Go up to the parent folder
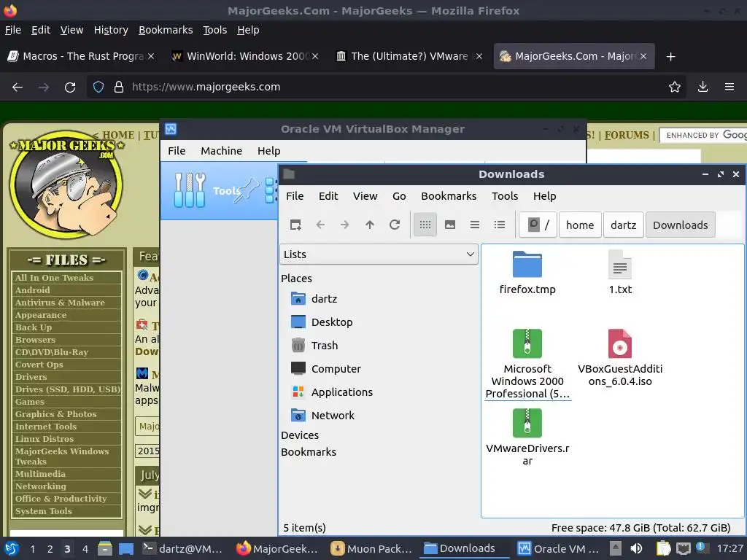 point(370,225)
